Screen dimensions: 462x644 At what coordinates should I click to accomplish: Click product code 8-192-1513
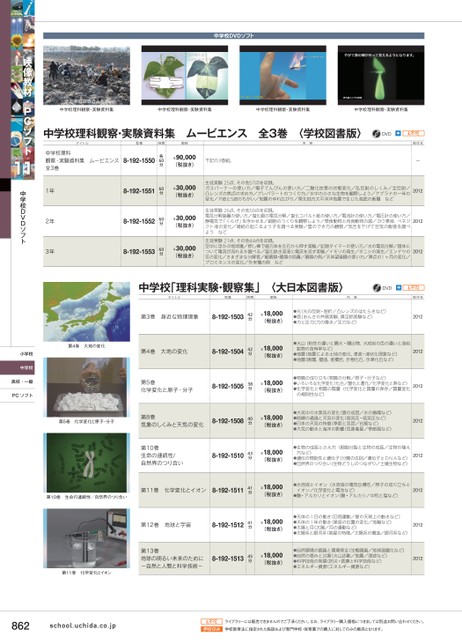(x=228, y=559)
